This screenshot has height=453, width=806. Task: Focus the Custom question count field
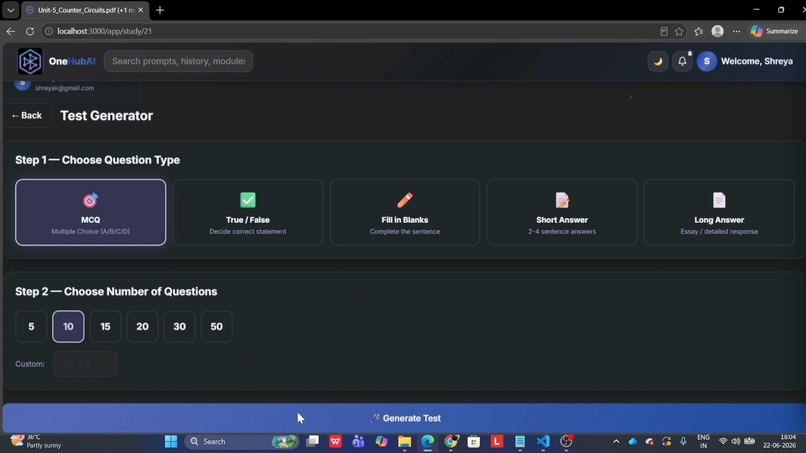pos(85,364)
